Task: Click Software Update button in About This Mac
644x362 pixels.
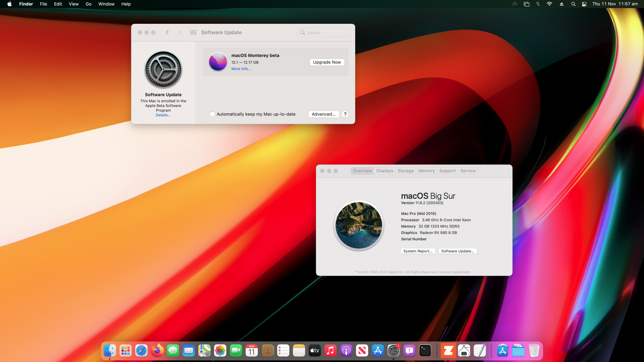Action: (x=458, y=251)
